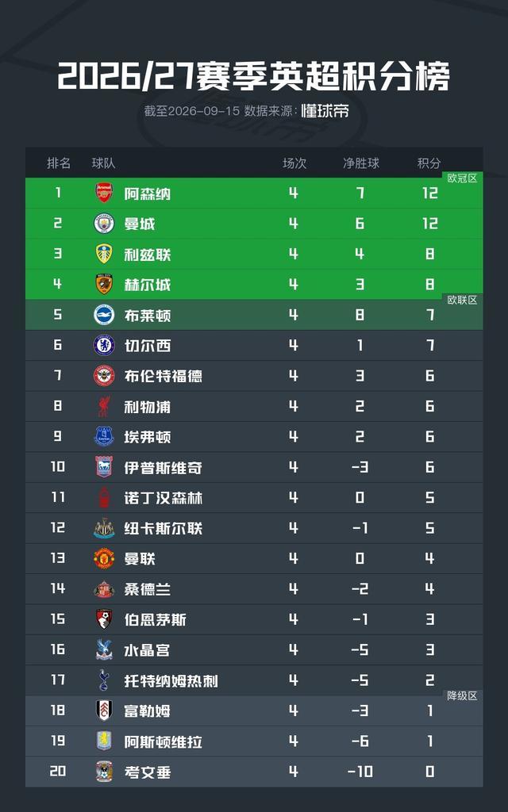Click the Manchester City badge icon
This screenshot has width=508, height=812.
click(x=104, y=224)
